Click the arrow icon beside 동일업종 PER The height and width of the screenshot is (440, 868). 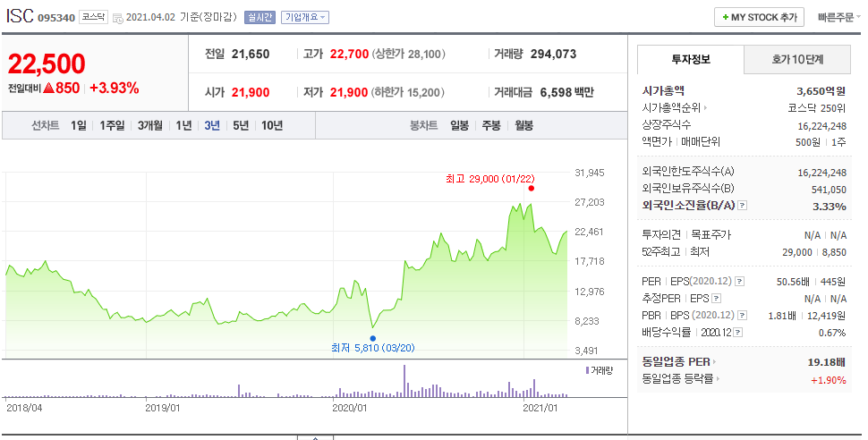coord(715,362)
